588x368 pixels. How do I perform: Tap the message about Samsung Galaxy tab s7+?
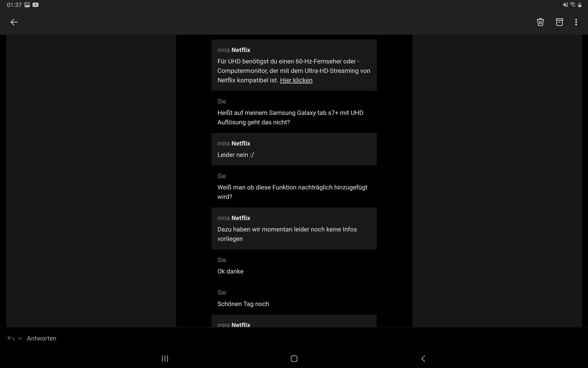[290, 118]
